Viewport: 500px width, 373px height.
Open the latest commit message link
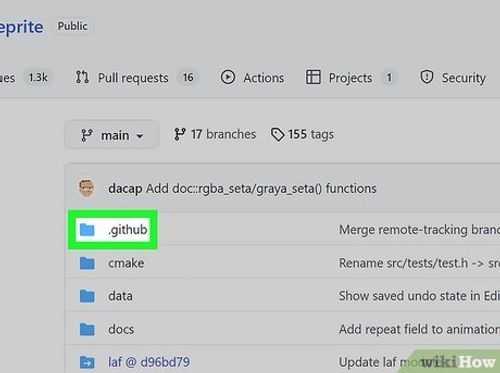coord(261,189)
